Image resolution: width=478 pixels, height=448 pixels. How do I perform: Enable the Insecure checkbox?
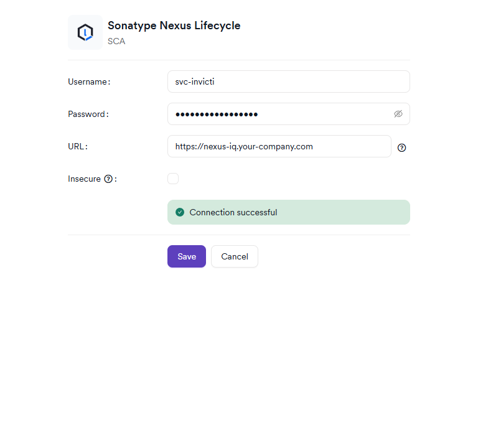coord(173,179)
